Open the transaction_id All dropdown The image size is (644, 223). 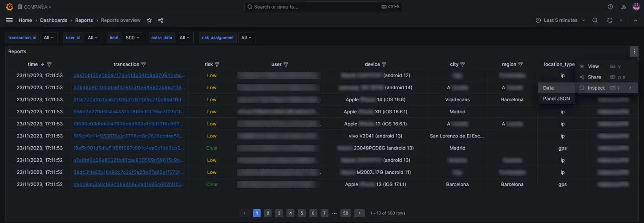point(49,38)
